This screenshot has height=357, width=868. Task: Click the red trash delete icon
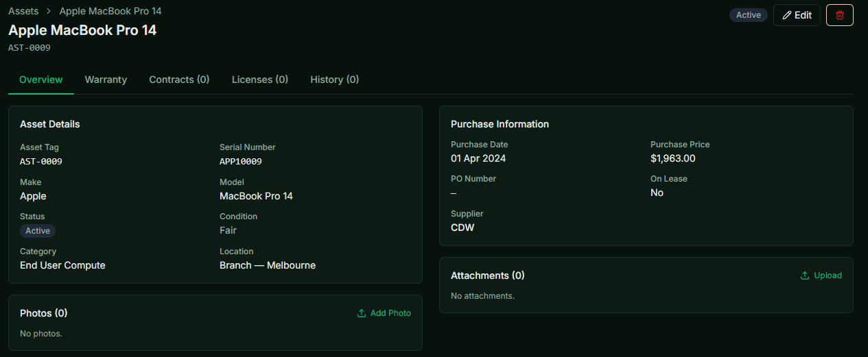coord(839,15)
